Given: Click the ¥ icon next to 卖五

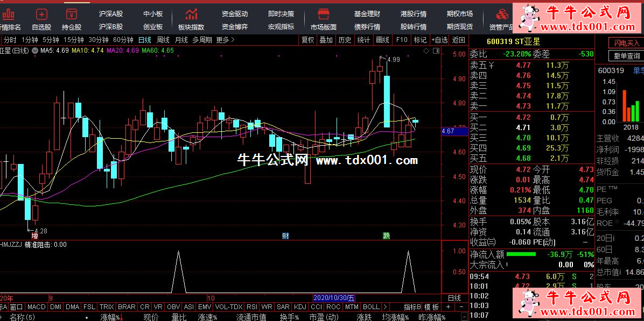Looking at the screenshot, I should pos(491,65).
